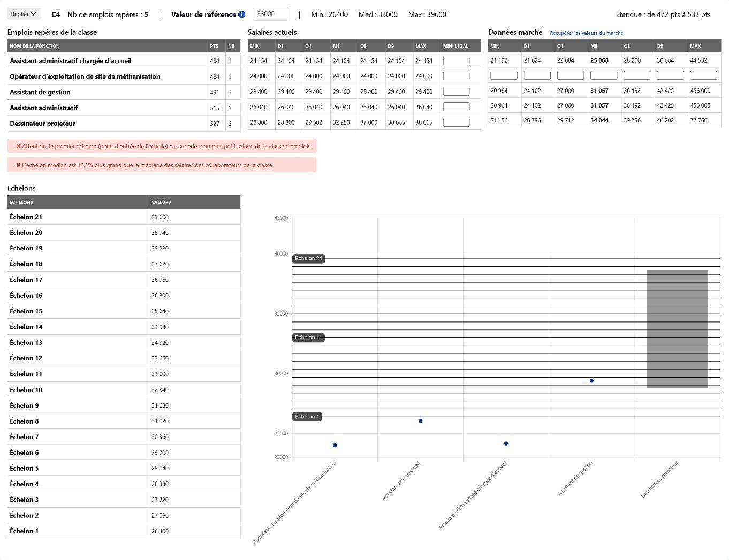Image resolution: width=729 pixels, height=560 pixels.
Task: Click X icon on median échelon alert
Action: point(18,165)
